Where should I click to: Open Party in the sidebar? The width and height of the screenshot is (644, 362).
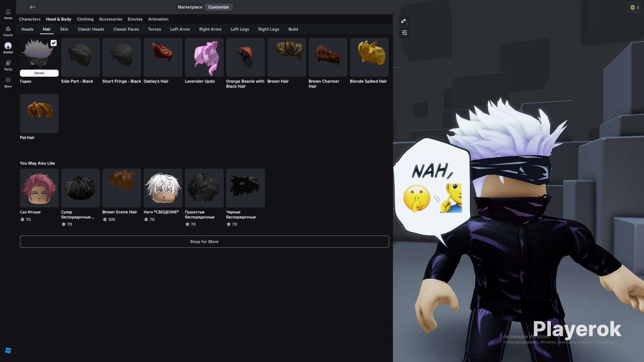coord(8,66)
